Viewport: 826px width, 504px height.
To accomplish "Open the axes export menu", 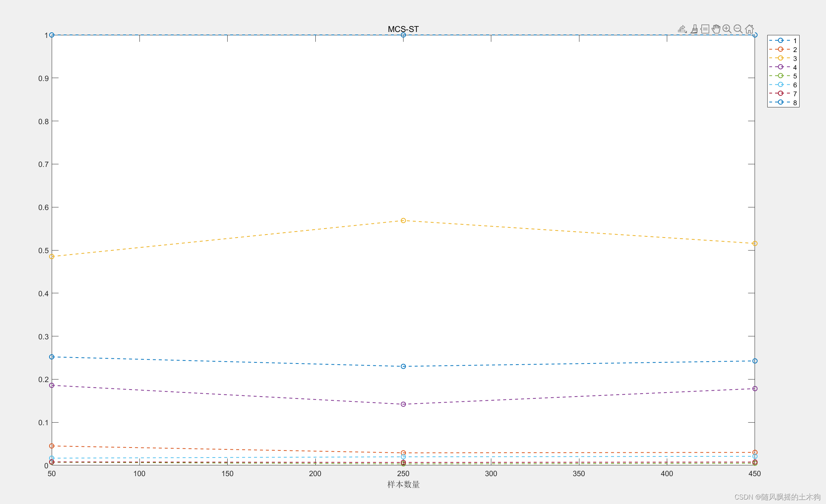I will pos(682,29).
